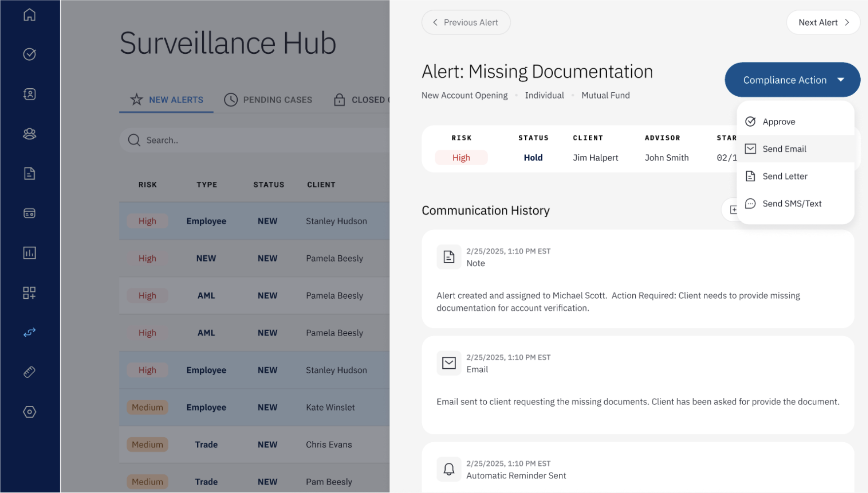Click the Automatic Reminder Sent entry
The image size is (868, 493).
[x=638, y=468]
